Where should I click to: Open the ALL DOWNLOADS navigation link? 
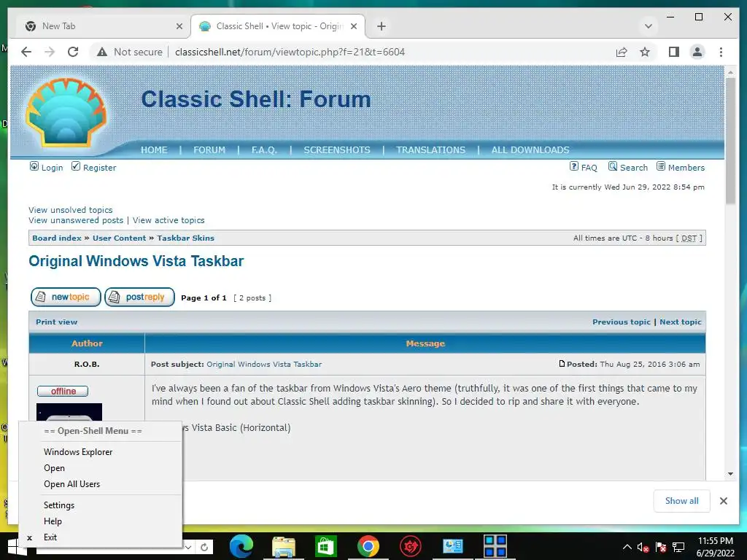point(530,150)
